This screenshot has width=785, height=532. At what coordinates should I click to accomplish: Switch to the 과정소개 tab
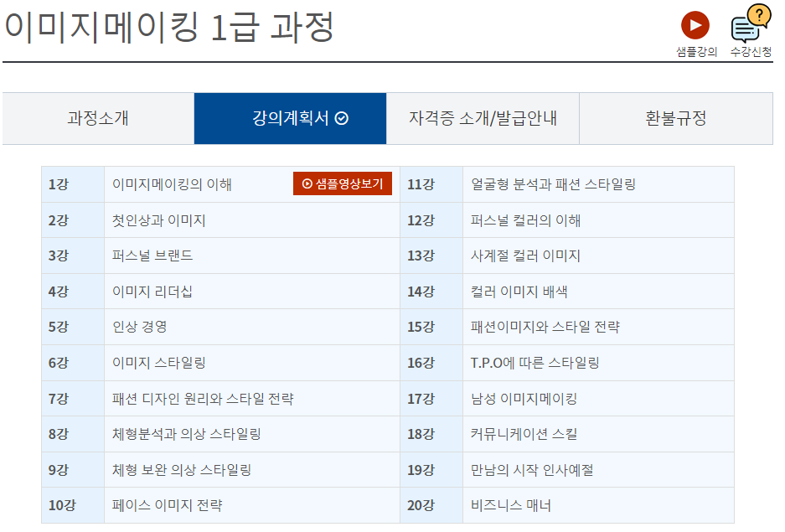[x=98, y=119]
